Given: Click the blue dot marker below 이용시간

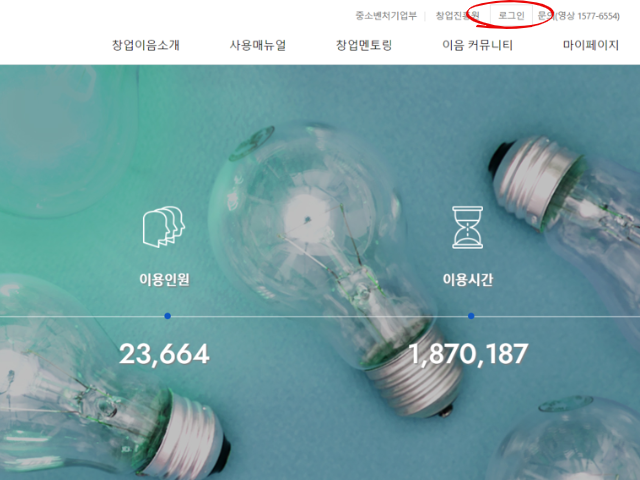Looking at the screenshot, I should [471, 316].
